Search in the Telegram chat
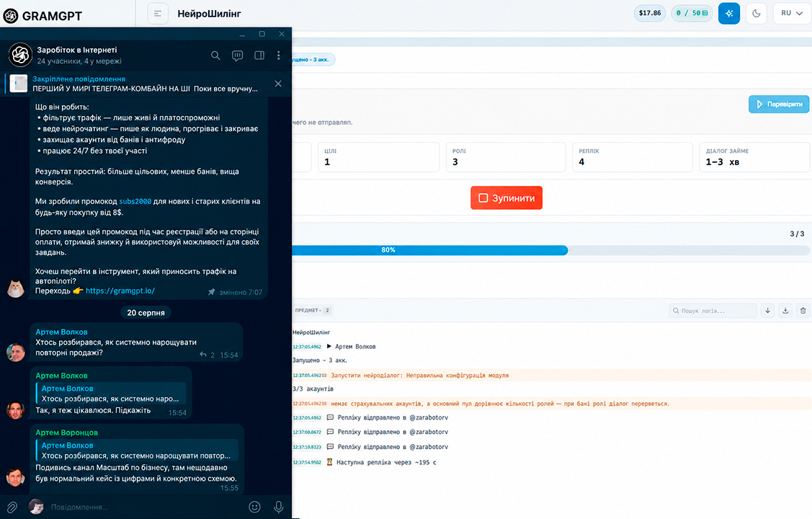 pyautogui.click(x=215, y=56)
